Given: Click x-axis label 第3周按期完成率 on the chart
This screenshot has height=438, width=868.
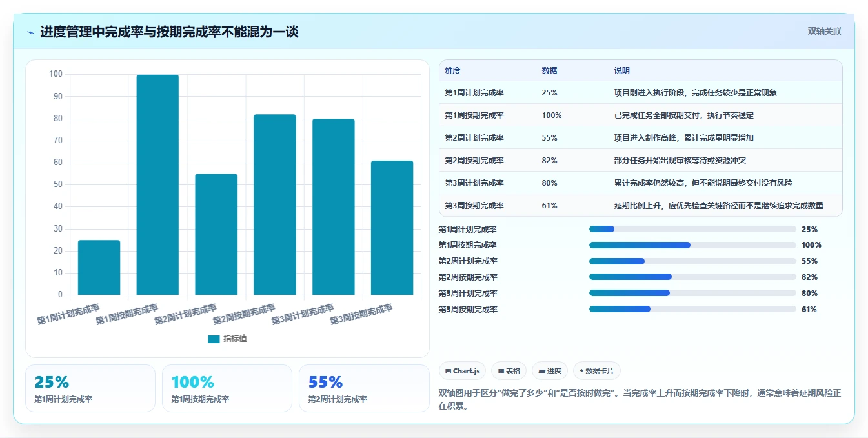Looking at the screenshot, I should click(x=362, y=314).
